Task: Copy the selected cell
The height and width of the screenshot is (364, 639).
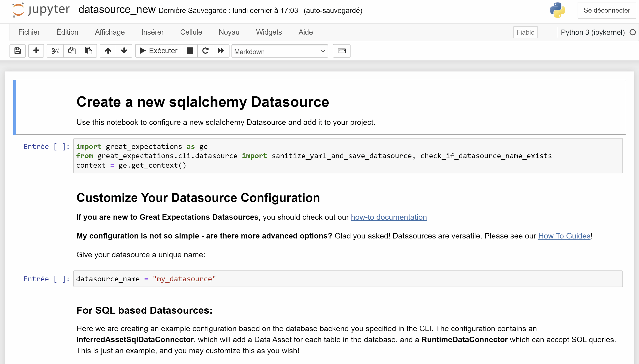Action: [x=72, y=51]
